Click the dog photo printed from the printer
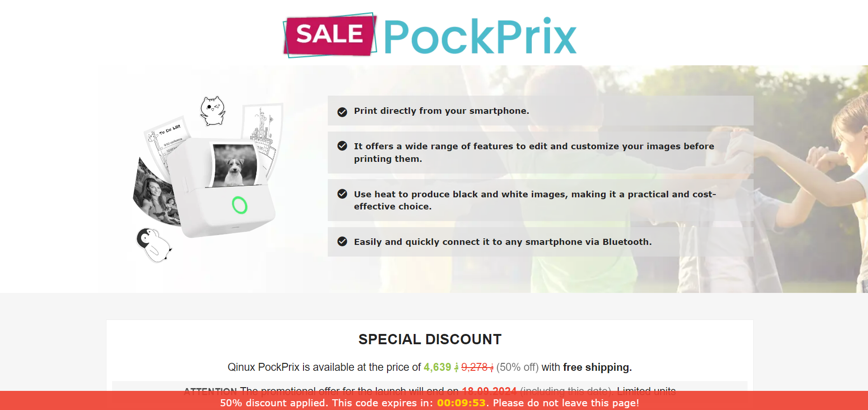The height and width of the screenshot is (410, 868). (234, 166)
